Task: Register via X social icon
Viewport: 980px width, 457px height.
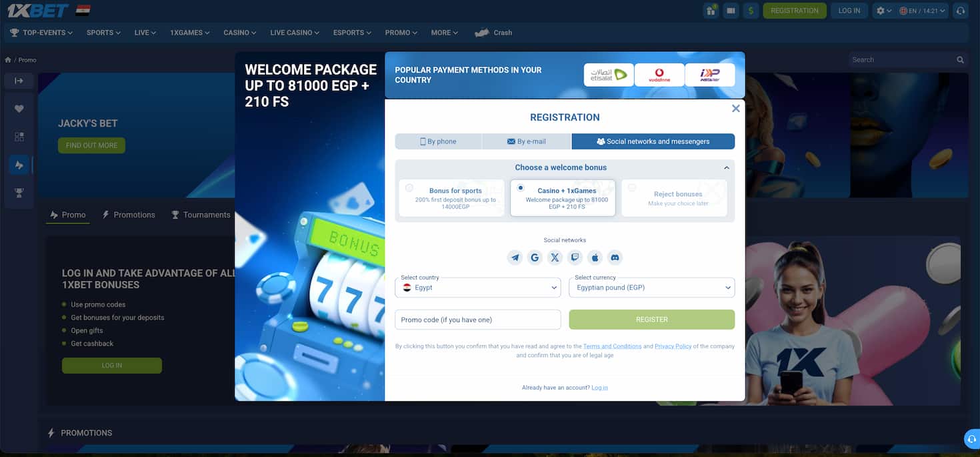Action: point(555,258)
